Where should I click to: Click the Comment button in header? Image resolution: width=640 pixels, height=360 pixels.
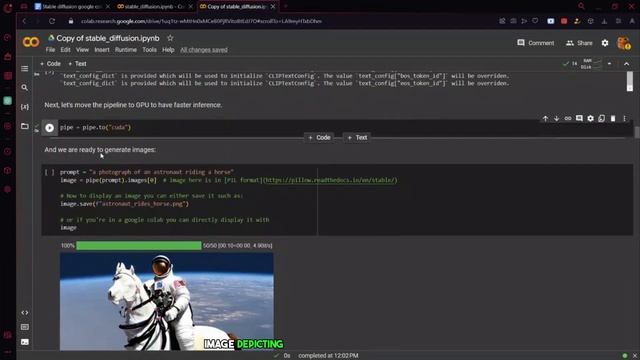pyautogui.click(x=536, y=43)
